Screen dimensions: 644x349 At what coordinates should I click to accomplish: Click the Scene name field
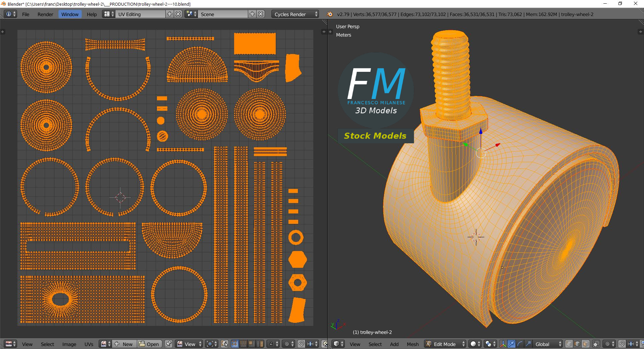(x=223, y=14)
